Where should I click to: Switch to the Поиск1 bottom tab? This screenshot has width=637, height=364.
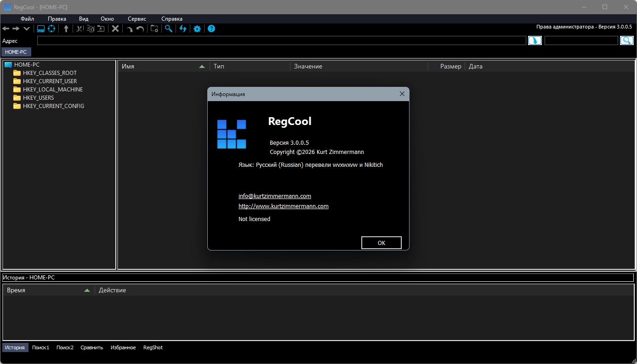point(40,347)
